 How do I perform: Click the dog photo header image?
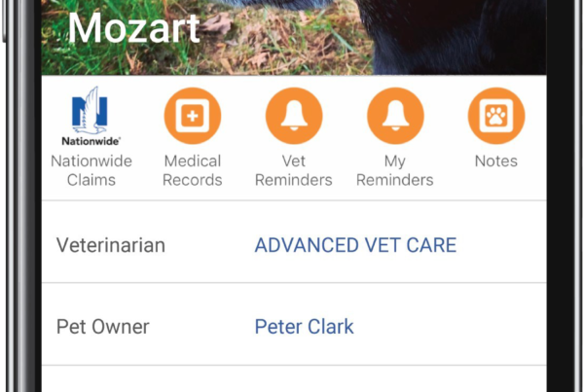coord(294,37)
